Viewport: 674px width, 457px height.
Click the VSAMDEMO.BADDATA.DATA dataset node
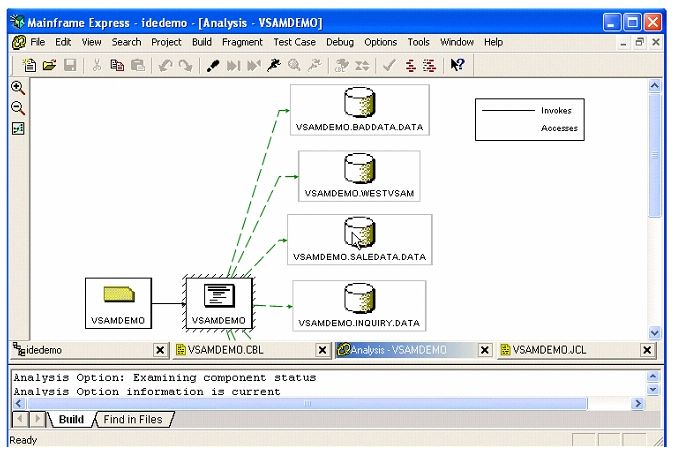(359, 109)
